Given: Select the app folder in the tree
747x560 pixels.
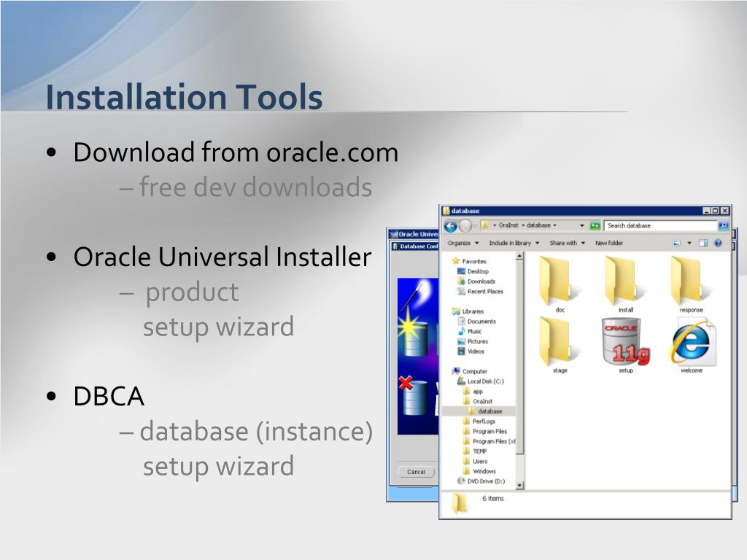Looking at the screenshot, I should [x=473, y=392].
